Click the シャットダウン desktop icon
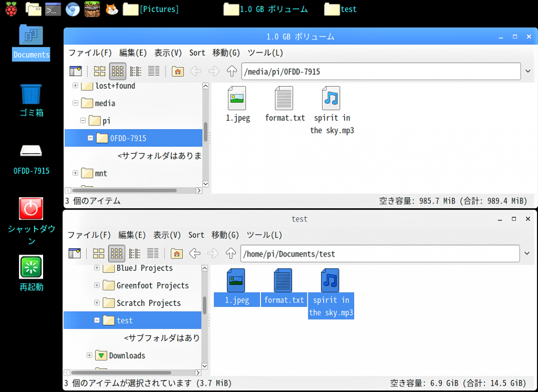The image size is (538, 392). coord(31,208)
